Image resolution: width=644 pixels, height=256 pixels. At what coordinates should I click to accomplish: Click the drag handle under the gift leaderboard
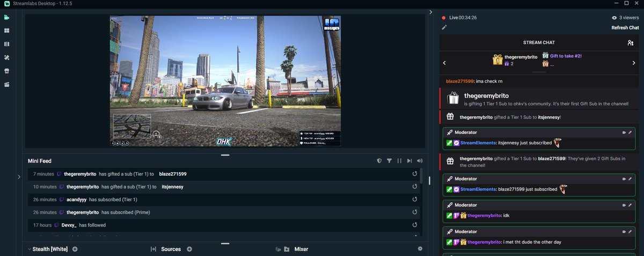(x=539, y=72)
